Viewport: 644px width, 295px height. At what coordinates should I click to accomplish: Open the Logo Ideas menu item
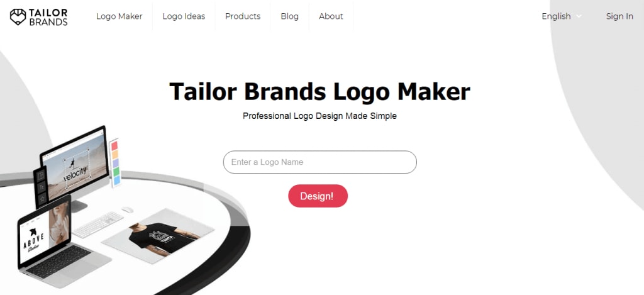pos(184,16)
